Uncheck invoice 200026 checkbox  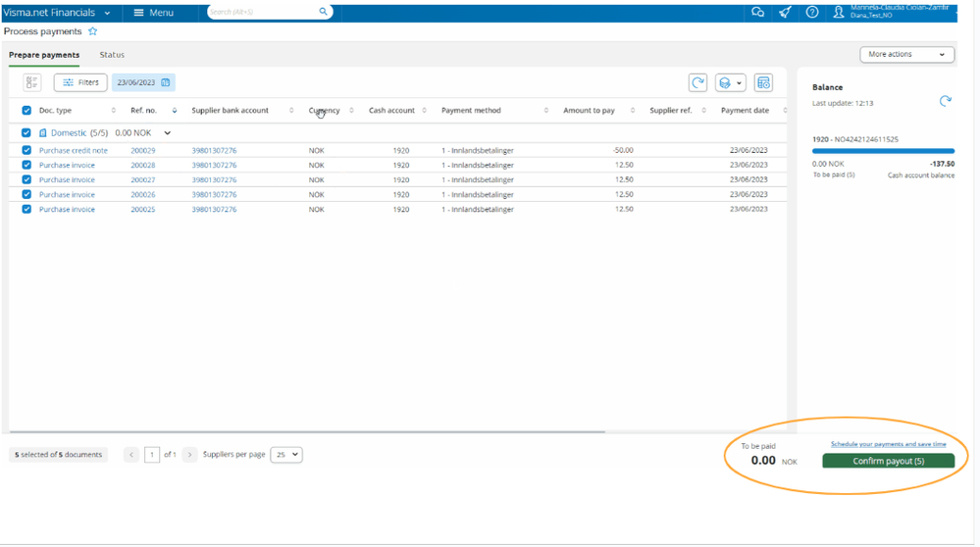(26, 194)
